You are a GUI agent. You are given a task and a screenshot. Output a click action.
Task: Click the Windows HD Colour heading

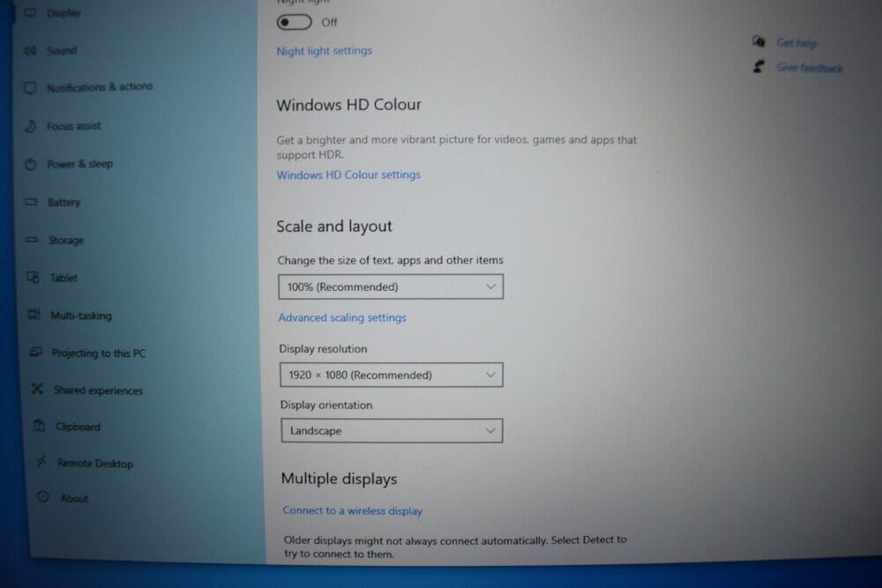pyautogui.click(x=348, y=105)
